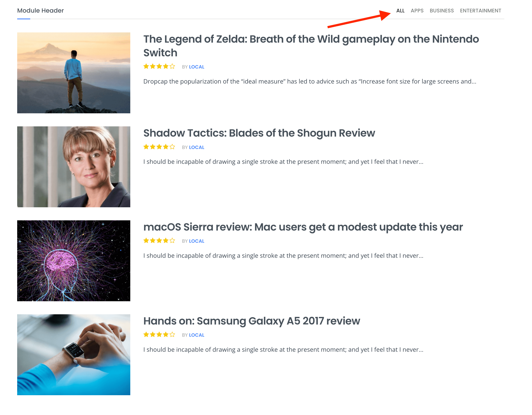Click LOCAL author link under Zelda article
Viewport: 532px width, 415px height.
coord(197,67)
